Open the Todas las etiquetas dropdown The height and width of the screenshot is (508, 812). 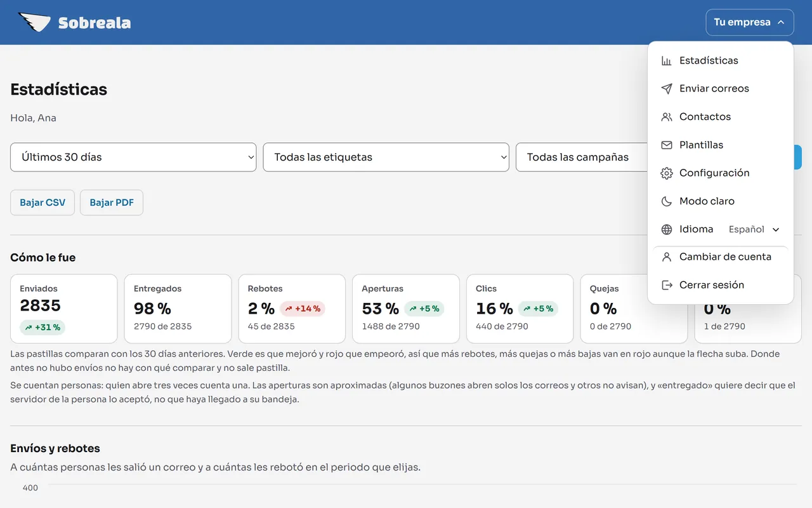pyautogui.click(x=386, y=157)
